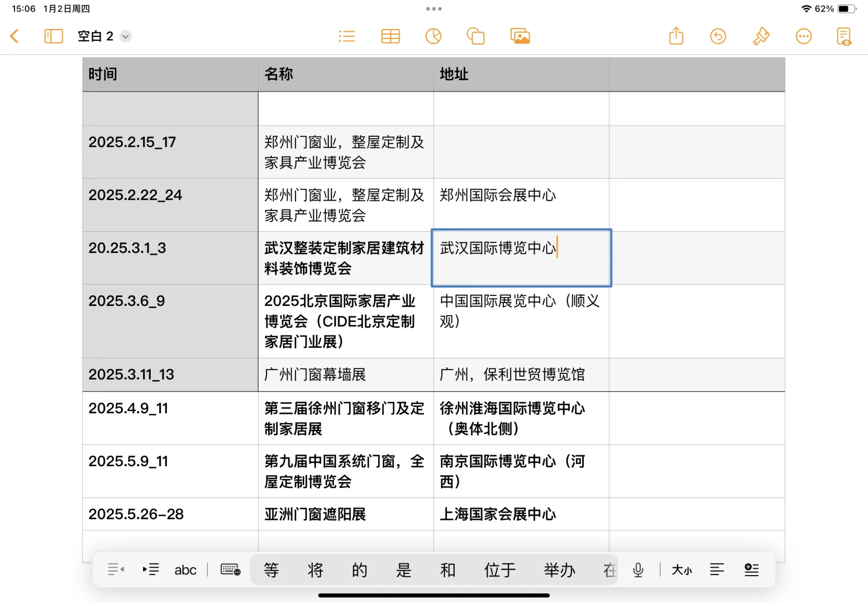The width and height of the screenshot is (868, 603).
Task: Select the 2025.3.11_13 date cell
Action: 170,375
